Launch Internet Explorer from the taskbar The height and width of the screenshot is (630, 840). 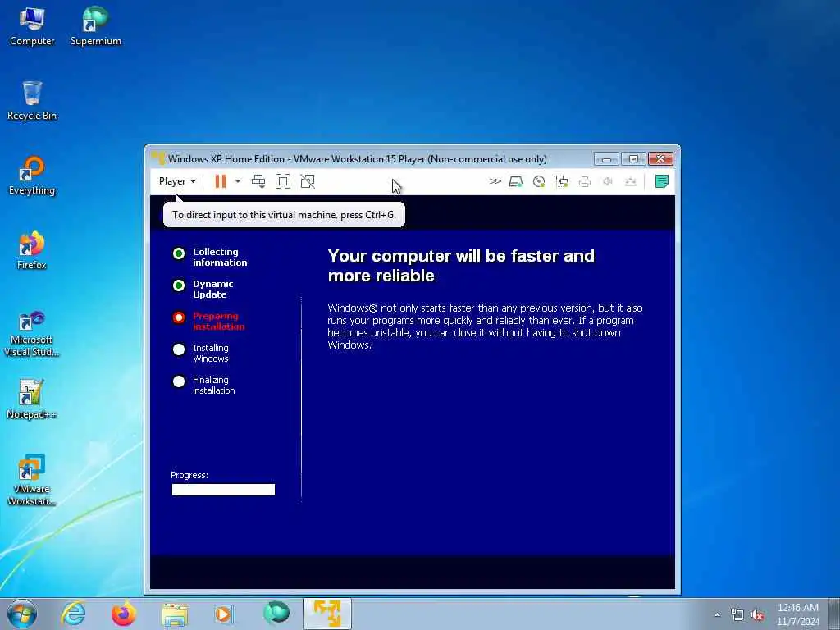(x=73, y=614)
